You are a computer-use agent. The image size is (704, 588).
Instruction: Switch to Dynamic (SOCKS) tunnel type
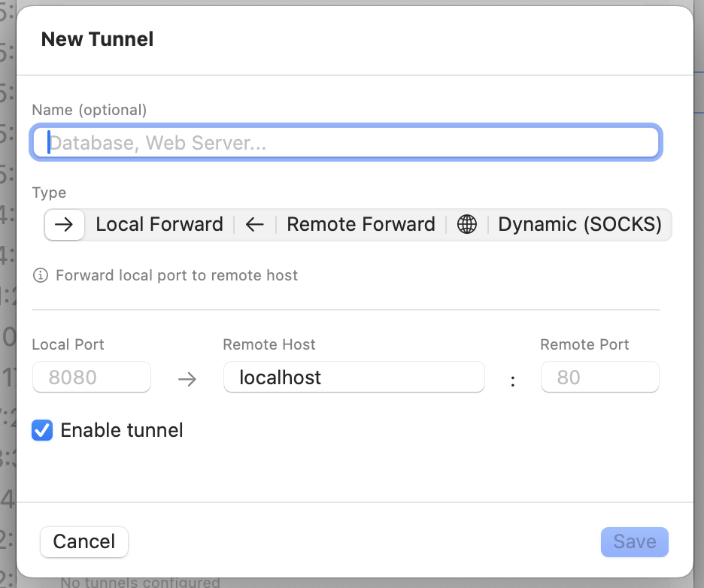tap(579, 224)
